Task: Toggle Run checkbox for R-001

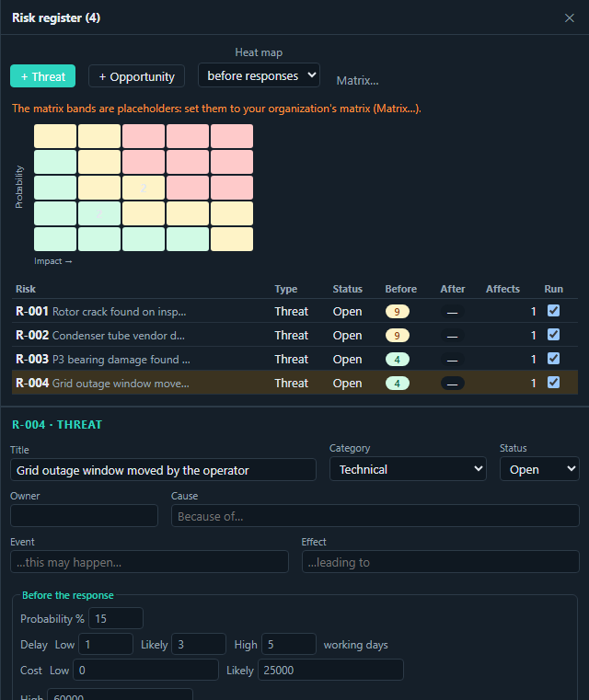Action: pyautogui.click(x=553, y=311)
